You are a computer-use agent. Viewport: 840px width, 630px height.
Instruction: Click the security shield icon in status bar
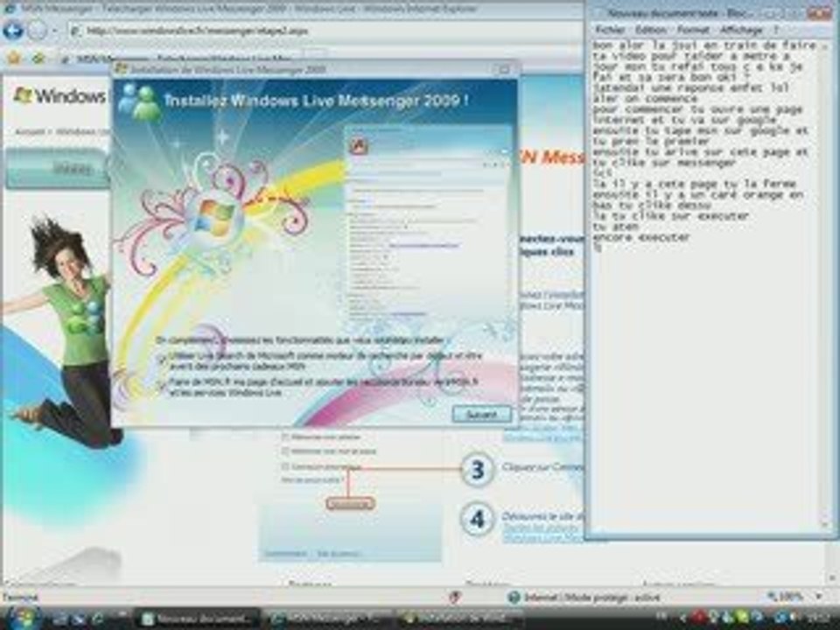455,596
